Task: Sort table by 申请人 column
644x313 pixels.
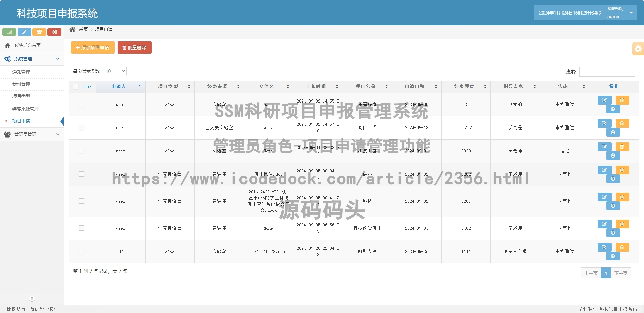Action: 121,87
